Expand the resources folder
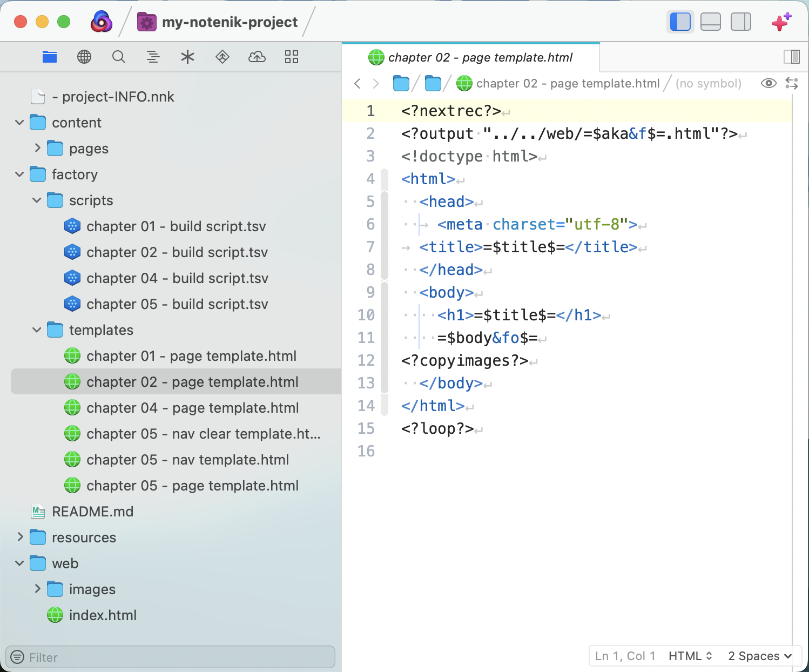Screen dimensions: 809x672 [x=20, y=536]
